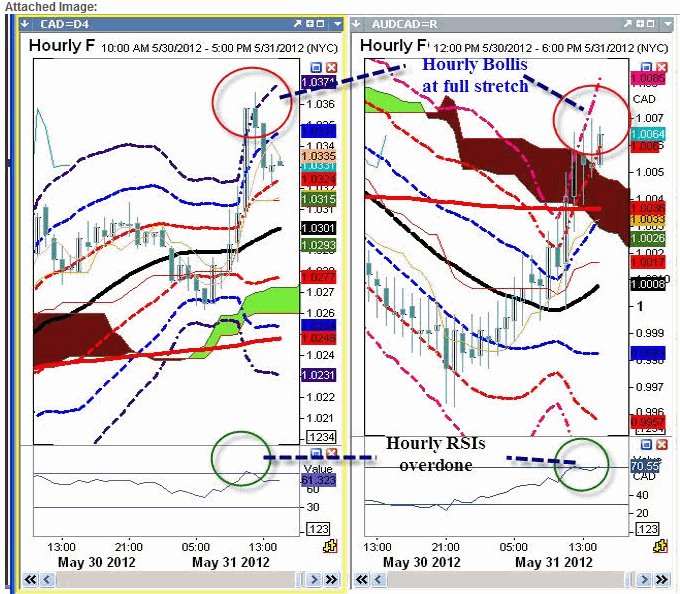The image size is (680, 594).
Task: Remove CAD=D4 price chart with red X
Action: click(331, 67)
